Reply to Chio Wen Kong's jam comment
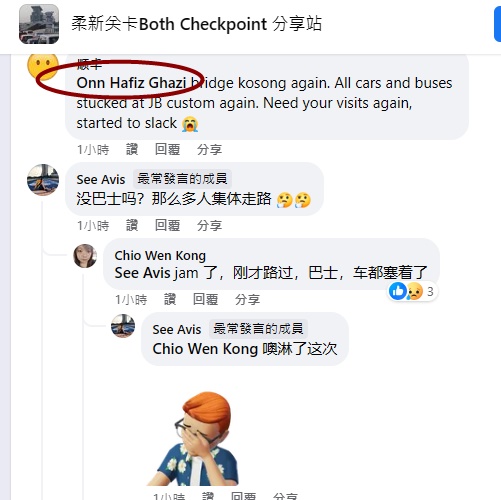Screen dimensions: 501x500 click(205, 300)
